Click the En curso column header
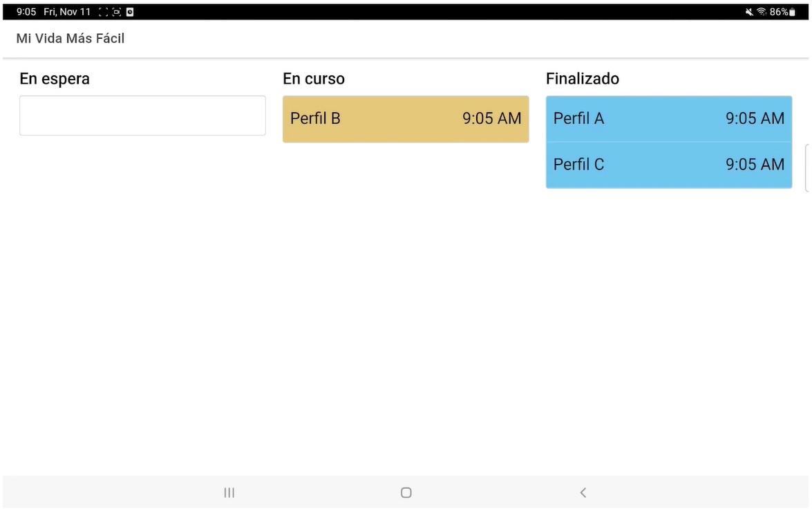 pos(313,79)
